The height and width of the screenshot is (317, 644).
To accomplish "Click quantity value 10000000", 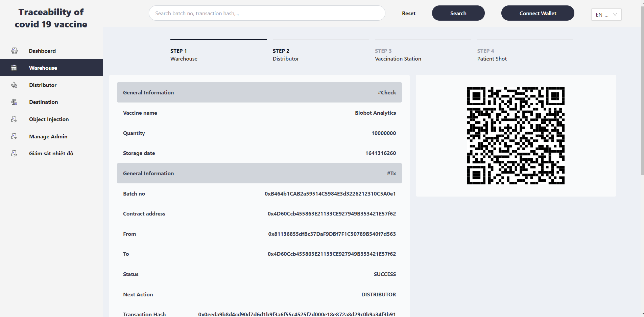I will tap(384, 133).
